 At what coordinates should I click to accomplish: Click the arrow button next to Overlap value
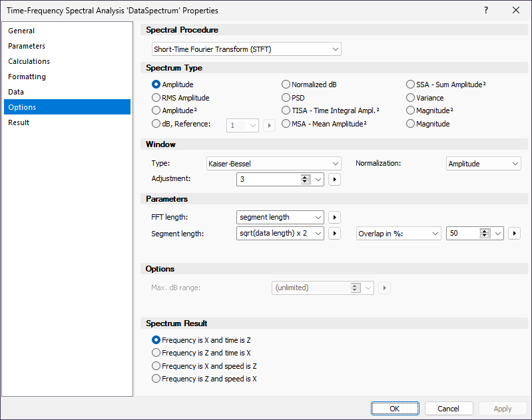coord(514,233)
